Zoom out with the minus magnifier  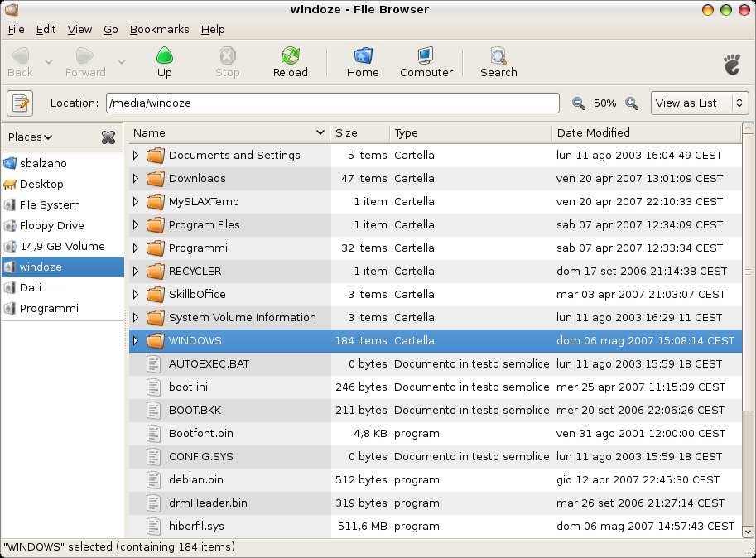point(578,103)
